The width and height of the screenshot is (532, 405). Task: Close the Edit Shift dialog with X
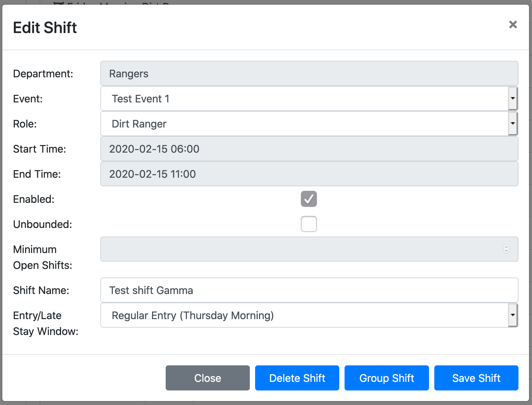coord(513,24)
